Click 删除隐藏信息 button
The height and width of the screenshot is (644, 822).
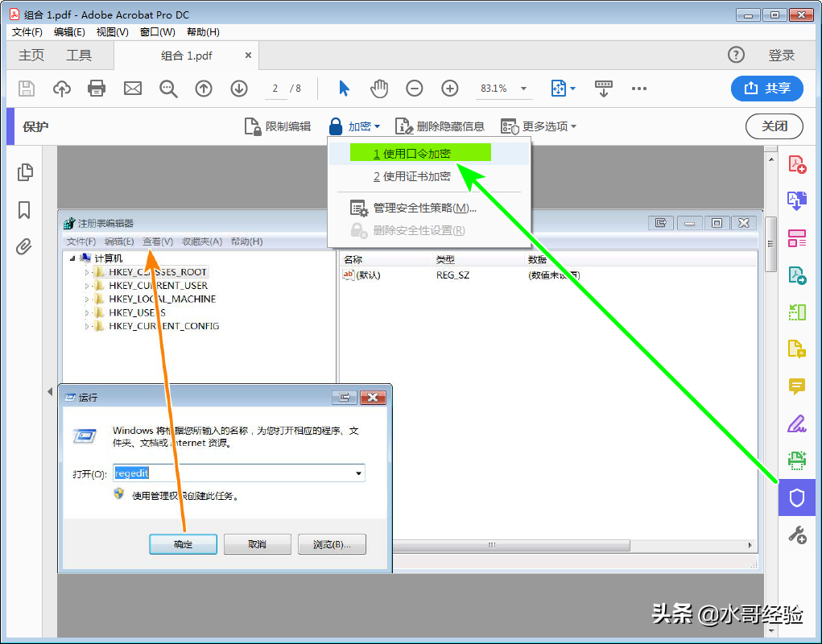(x=440, y=126)
